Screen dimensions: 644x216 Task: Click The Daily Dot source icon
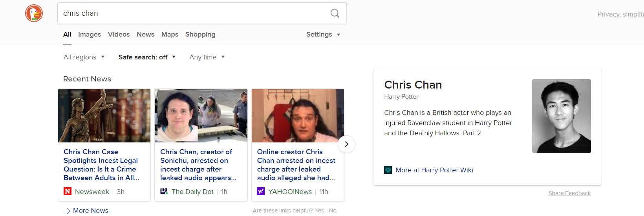tap(164, 191)
